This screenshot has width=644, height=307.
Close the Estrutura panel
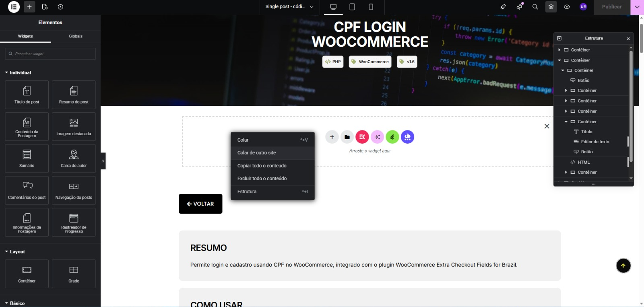tap(628, 39)
